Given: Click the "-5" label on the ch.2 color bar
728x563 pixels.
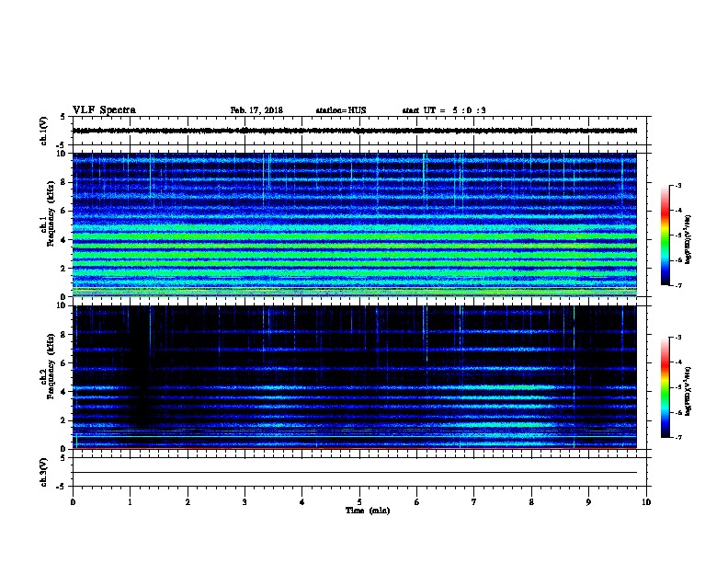Looking at the screenshot, I should click(677, 387).
